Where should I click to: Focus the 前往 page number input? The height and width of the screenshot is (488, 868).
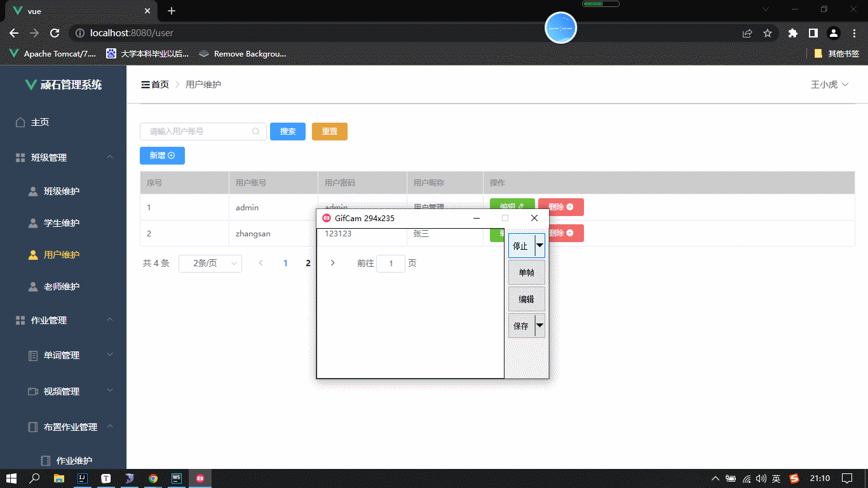[x=391, y=263]
